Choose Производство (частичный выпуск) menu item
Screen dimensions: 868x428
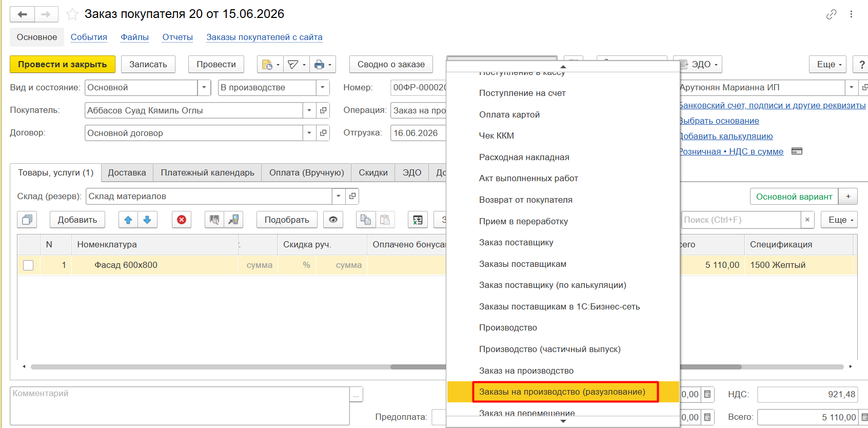(563, 349)
